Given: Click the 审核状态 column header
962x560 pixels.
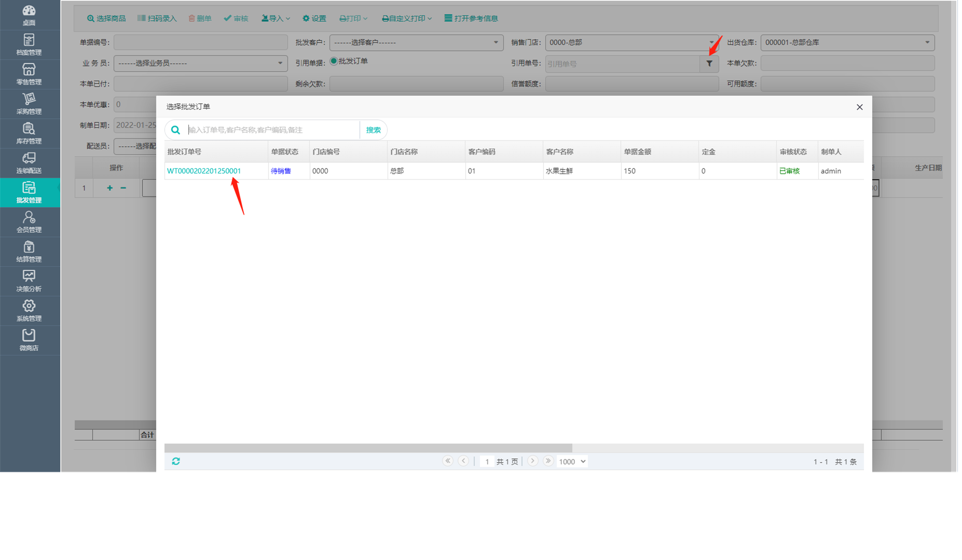Looking at the screenshot, I should (797, 152).
